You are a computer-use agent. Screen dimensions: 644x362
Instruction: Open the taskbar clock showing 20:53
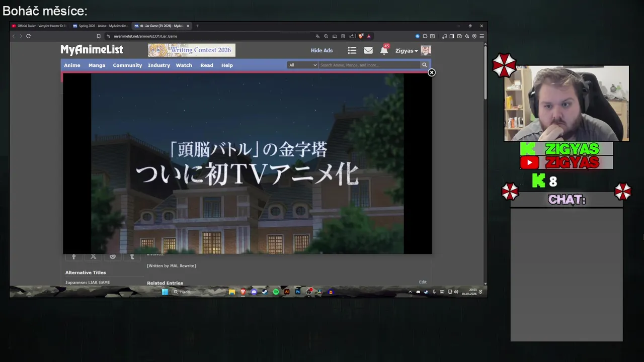[469, 292]
